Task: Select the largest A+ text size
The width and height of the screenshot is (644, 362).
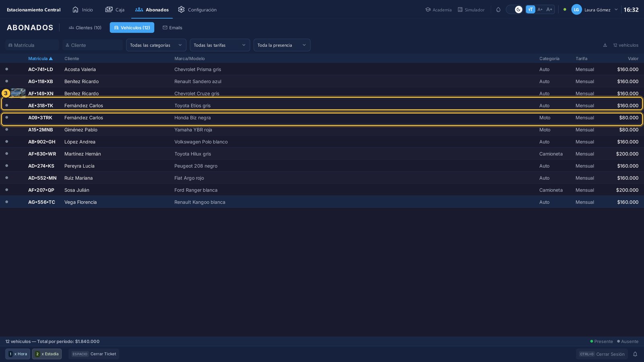Action: (549, 9)
